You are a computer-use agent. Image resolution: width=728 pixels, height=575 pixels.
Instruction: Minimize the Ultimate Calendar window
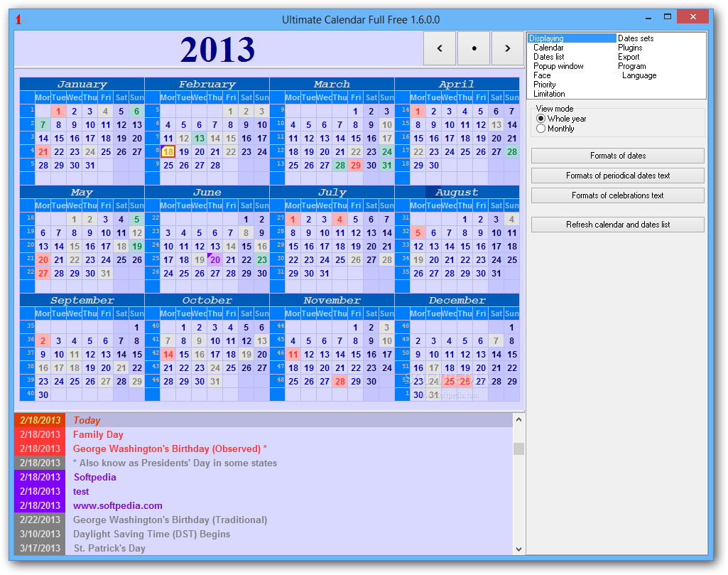648,17
